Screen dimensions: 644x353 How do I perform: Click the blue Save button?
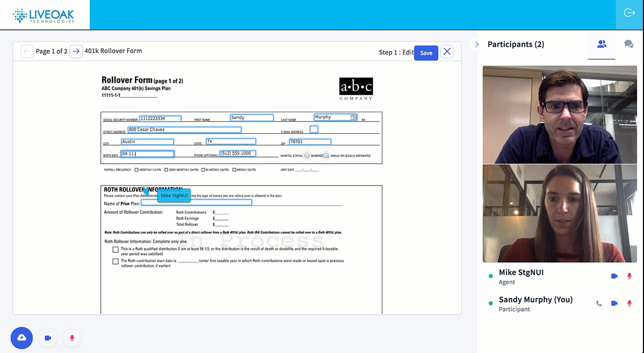[x=426, y=53]
